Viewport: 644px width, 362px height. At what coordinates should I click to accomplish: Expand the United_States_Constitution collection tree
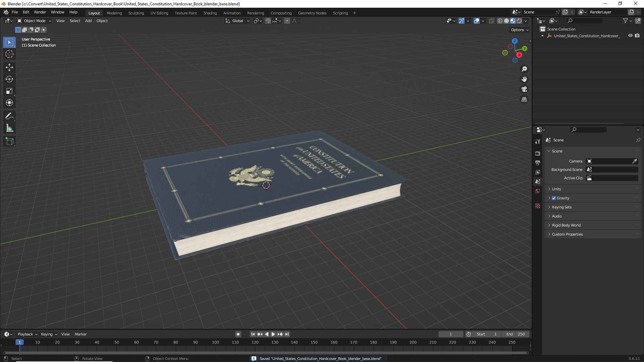pos(543,36)
